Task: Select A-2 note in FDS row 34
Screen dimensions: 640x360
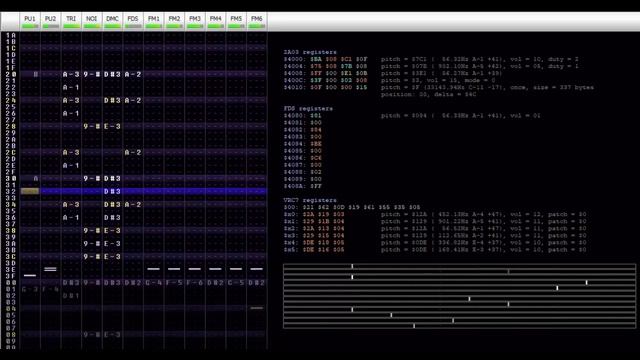Action: pyautogui.click(x=133, y=204)
